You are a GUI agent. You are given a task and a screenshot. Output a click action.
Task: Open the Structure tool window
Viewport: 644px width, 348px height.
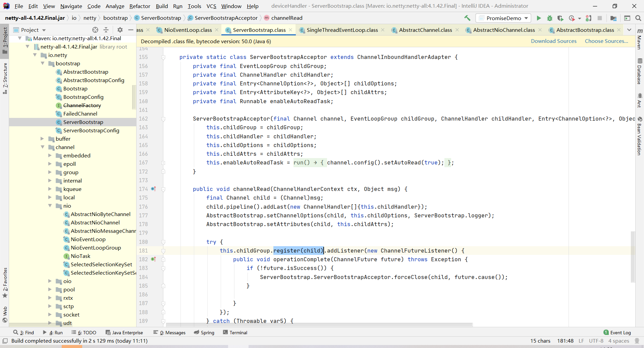[x=5, y=78]
